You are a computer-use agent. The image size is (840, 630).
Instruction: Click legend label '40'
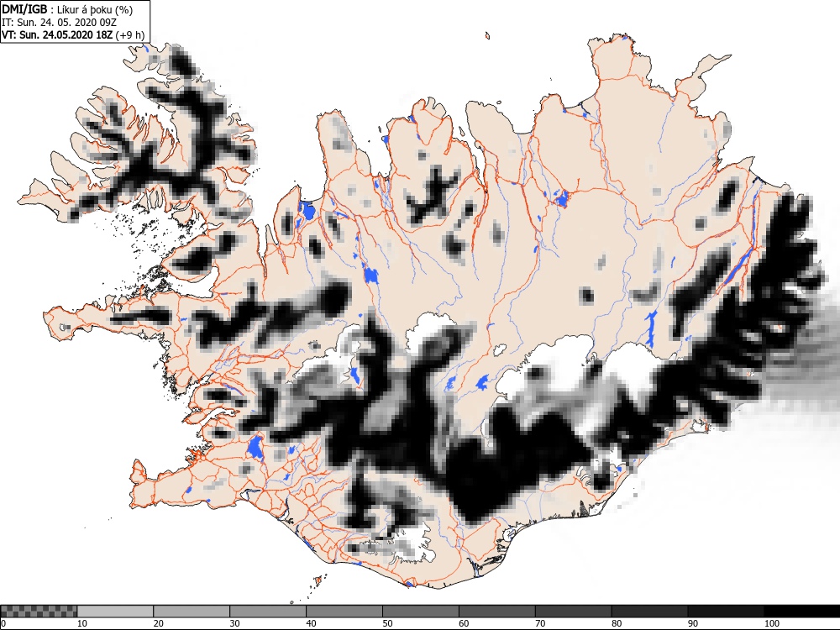(312, 623)
